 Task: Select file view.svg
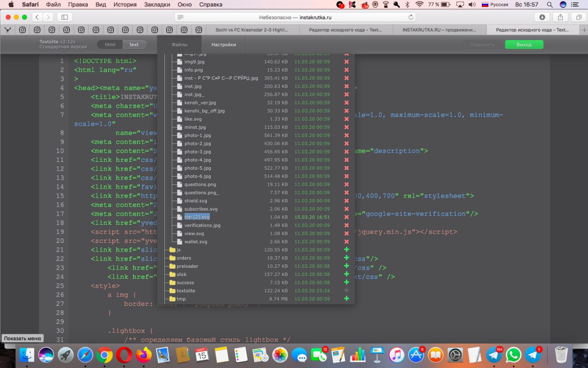(194, 234)
